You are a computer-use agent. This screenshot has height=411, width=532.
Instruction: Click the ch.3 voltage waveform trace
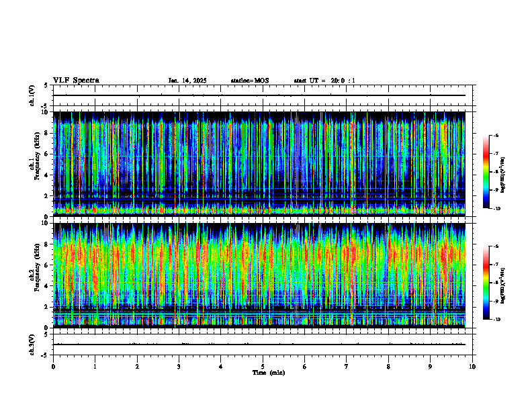259,345
